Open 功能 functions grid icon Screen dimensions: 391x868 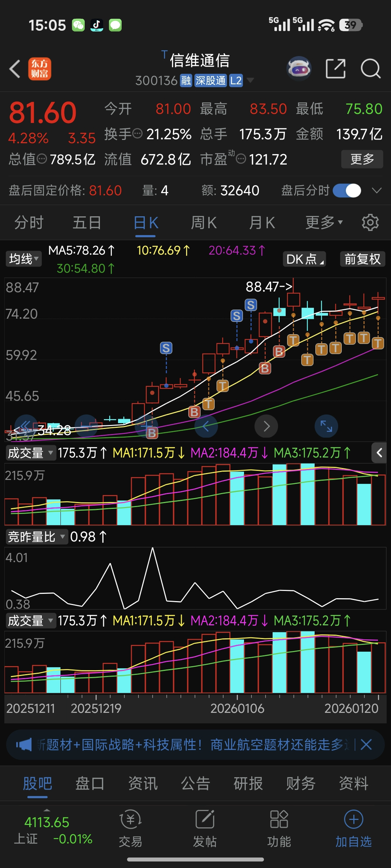[x=279, y=828]
